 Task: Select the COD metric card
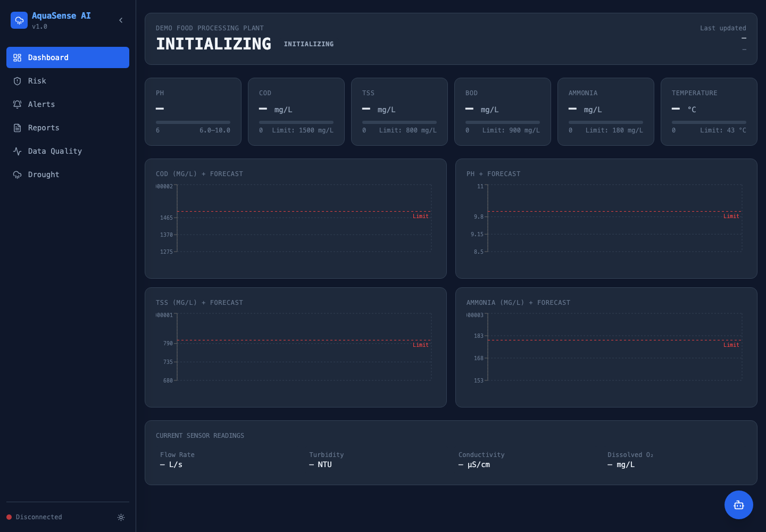296,112
